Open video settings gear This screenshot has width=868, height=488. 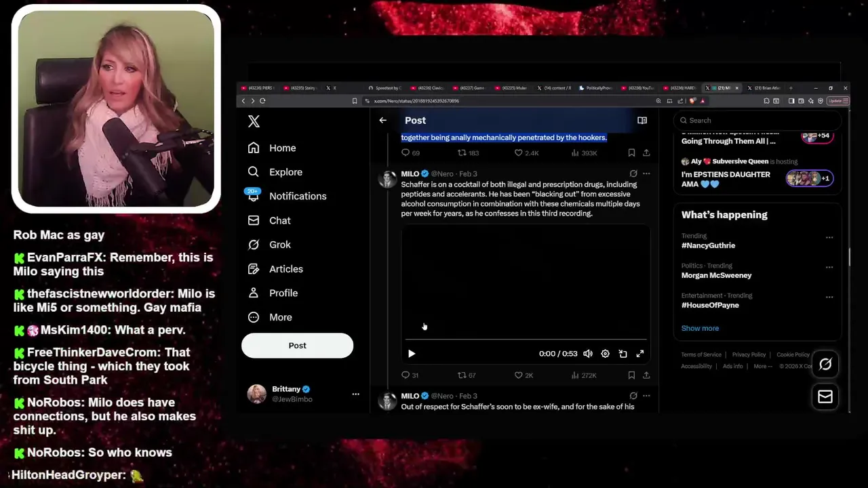[x=605, y=354]
